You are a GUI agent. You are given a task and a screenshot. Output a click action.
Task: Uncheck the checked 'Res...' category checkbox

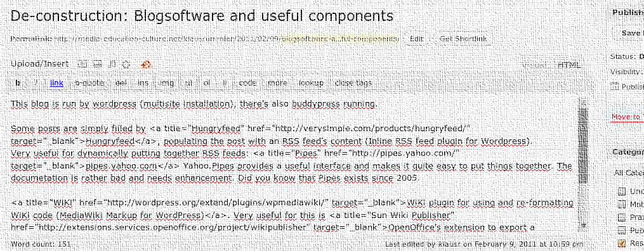click(x=621, y=243)
